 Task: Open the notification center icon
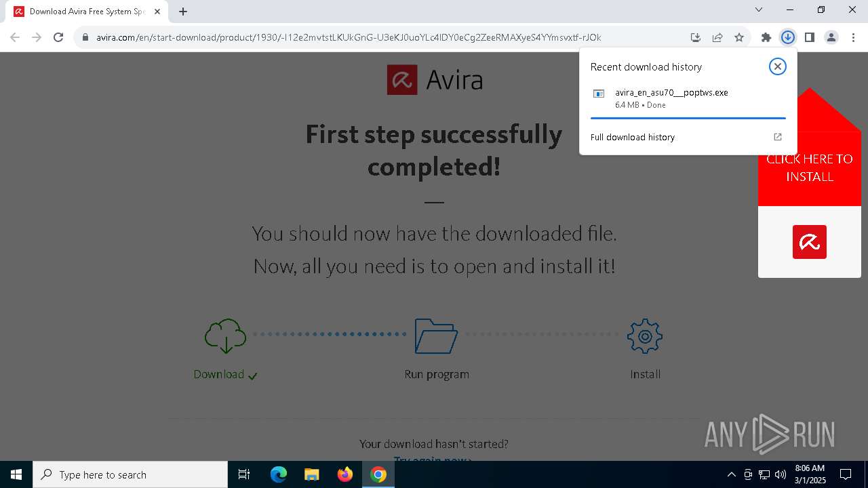[846, 474]
